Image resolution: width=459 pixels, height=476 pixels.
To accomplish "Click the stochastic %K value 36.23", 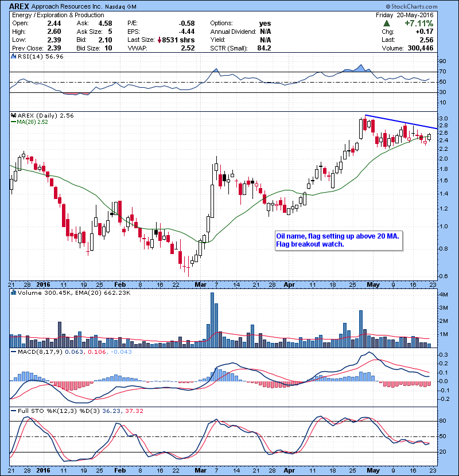I will pyautogui.click(x=111, y=411).
